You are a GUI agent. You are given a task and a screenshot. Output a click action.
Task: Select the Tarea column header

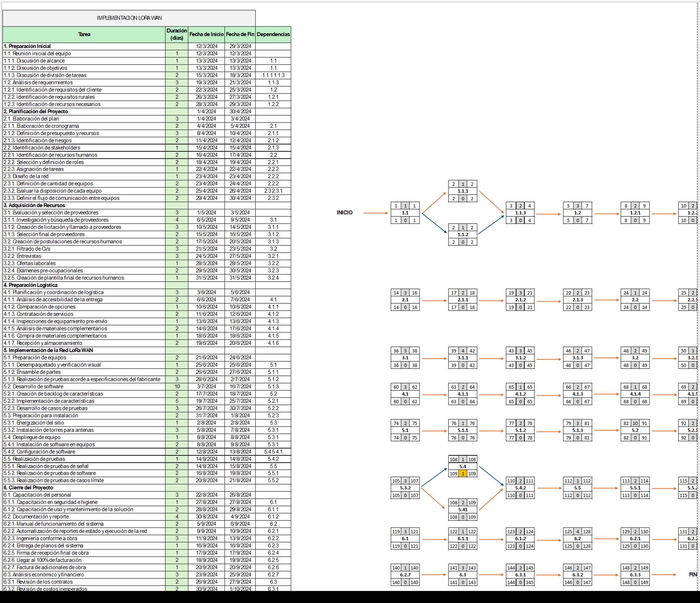pos(84,34)
